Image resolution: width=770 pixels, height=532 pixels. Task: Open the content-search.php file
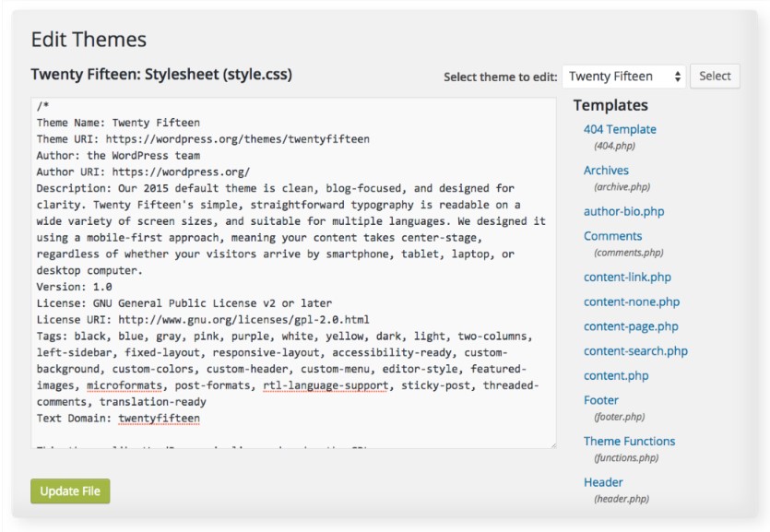click(635, 351)
